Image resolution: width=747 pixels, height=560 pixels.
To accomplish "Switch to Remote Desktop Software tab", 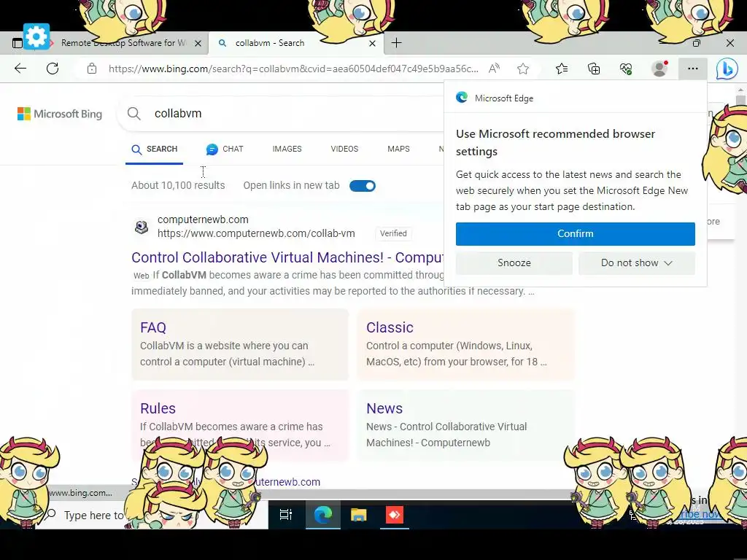I will click(123, 43).
